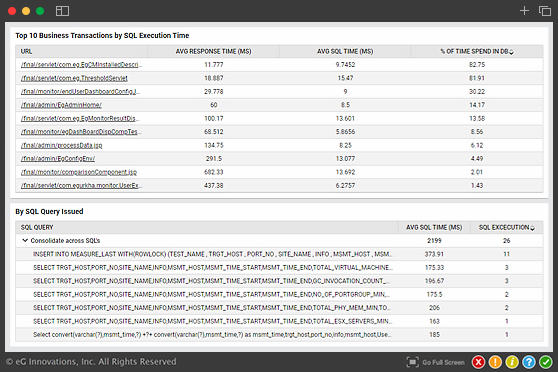Click the Avg Response Time (MS) column header

[x=214, y=51]
